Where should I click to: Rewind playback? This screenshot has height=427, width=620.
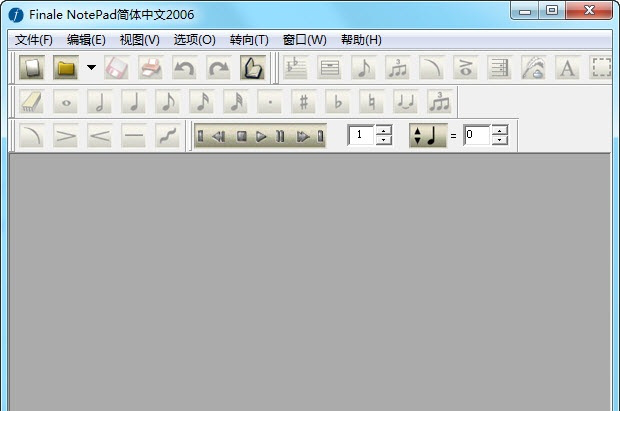click(219, 136)
